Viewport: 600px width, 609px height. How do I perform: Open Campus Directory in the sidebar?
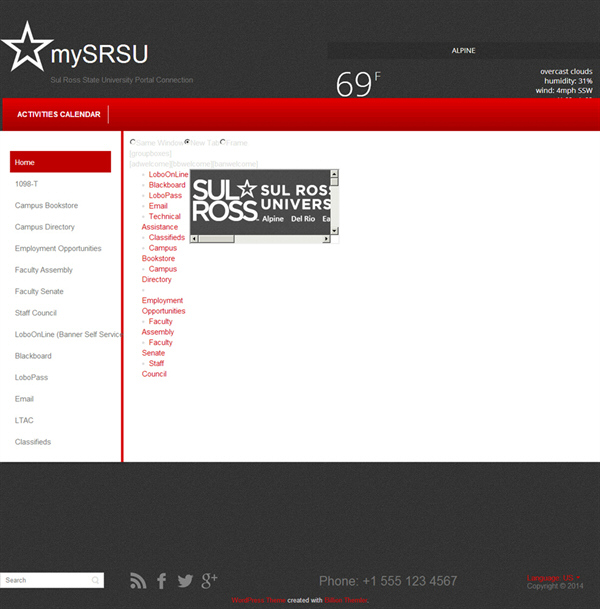pyautogui.click(x=45, y=227)
